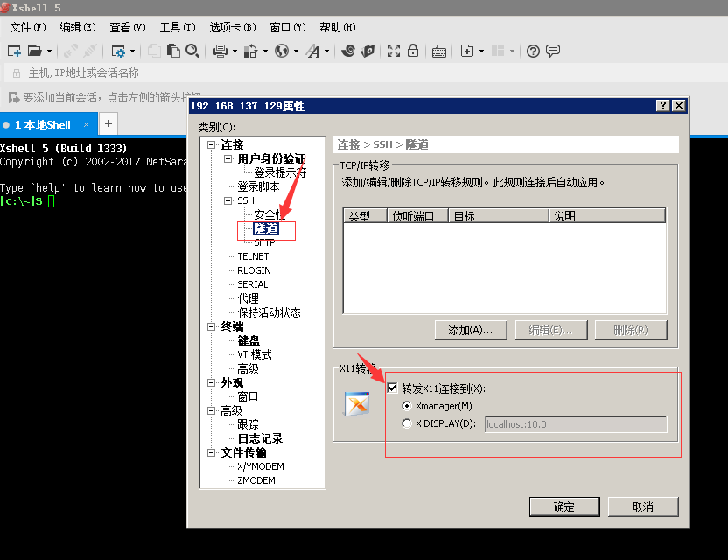This screenshot has width=728, height=560.
Task: Click the 目标 column header
Action: coord(499,216)
